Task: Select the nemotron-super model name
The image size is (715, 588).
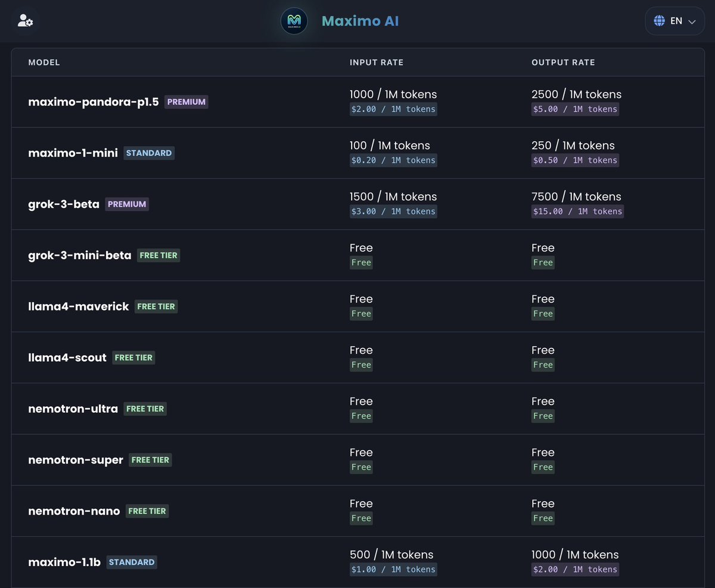Action: (76, 460)
